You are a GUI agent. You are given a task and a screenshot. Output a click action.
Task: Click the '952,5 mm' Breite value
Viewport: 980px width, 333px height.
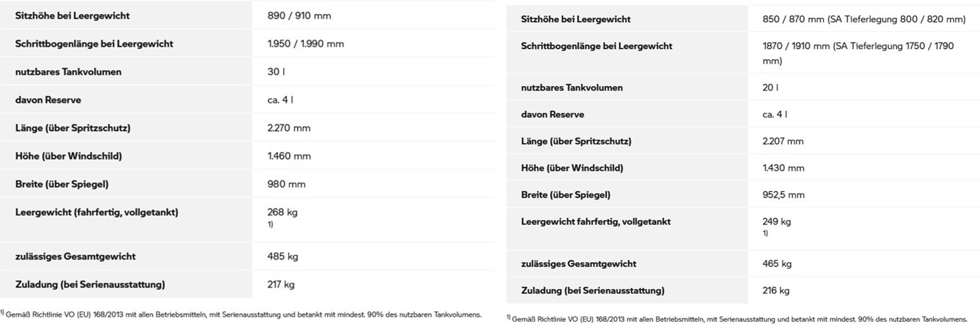(x=784, y=195)
